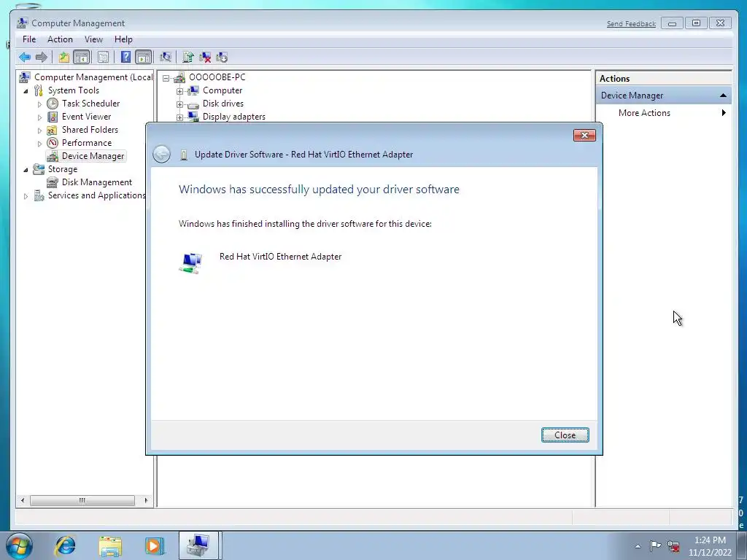This screenshot has width=747, height=560.
Task: Select the Storage tree node
Action: click(x=63, y=169)
